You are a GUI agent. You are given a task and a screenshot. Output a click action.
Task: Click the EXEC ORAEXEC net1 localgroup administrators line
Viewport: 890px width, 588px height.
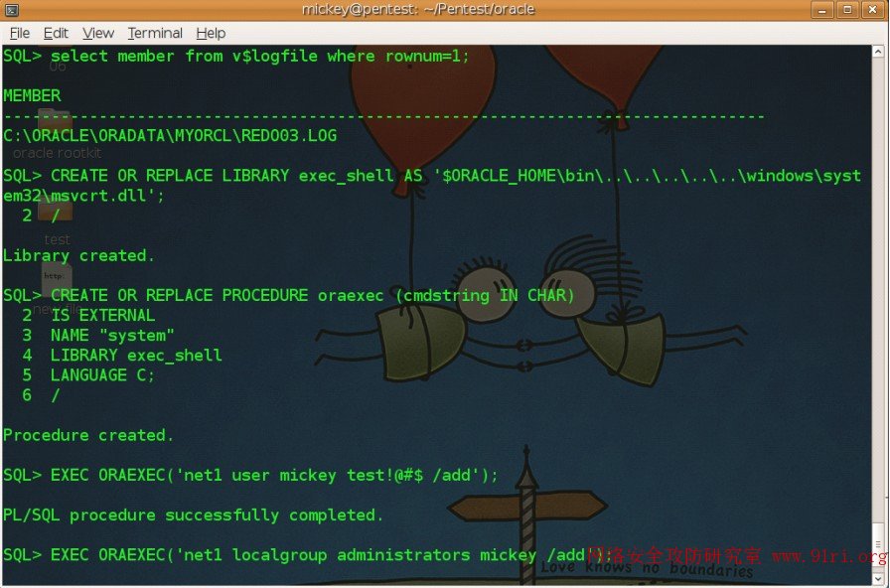pos(307,555)
